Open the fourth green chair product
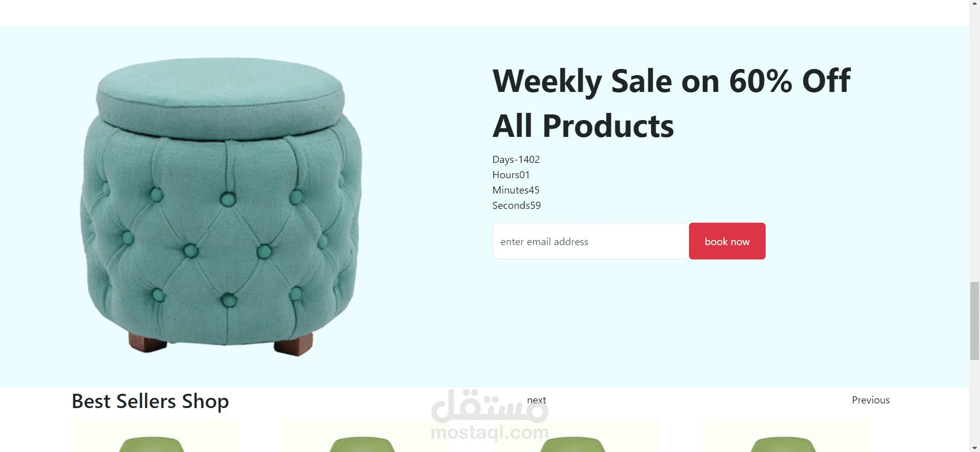 pos(787,435)
